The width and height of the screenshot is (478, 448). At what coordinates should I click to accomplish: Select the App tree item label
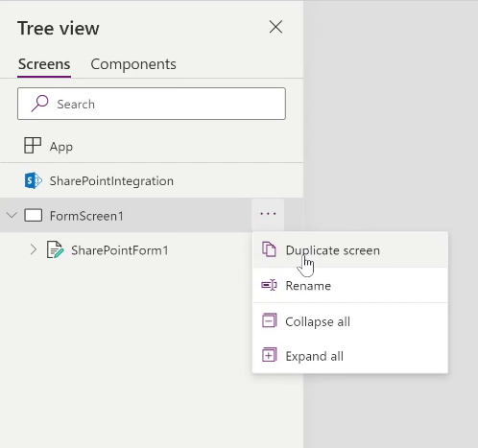(x=61, y=147)
